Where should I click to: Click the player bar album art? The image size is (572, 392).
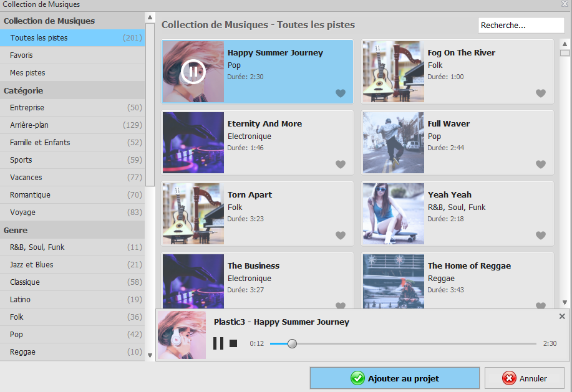tap(182, 335)
